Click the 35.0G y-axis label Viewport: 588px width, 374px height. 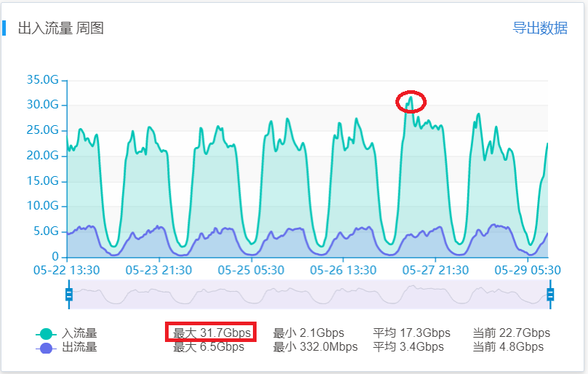[x=42, y=80]
